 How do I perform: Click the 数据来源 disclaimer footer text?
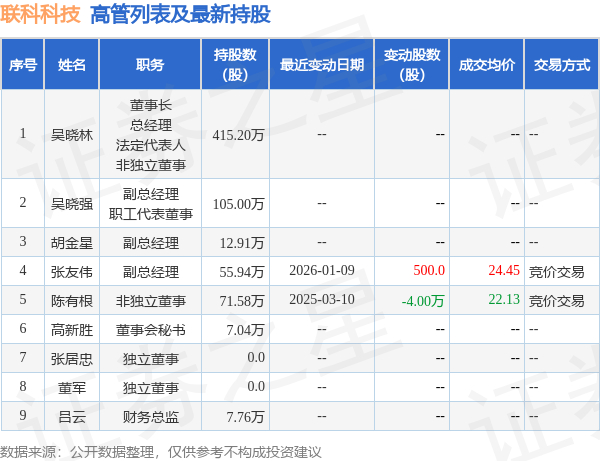click(161, 452)
